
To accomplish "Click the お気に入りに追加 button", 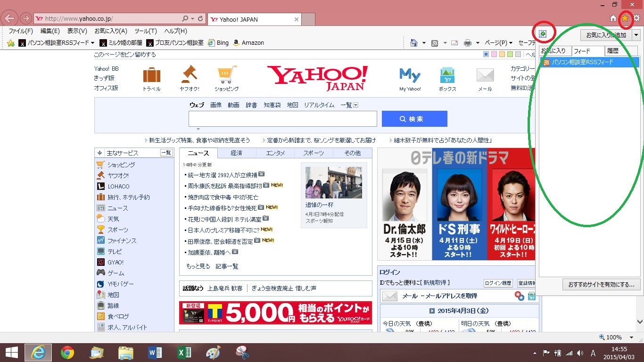I will pos(606,35).
